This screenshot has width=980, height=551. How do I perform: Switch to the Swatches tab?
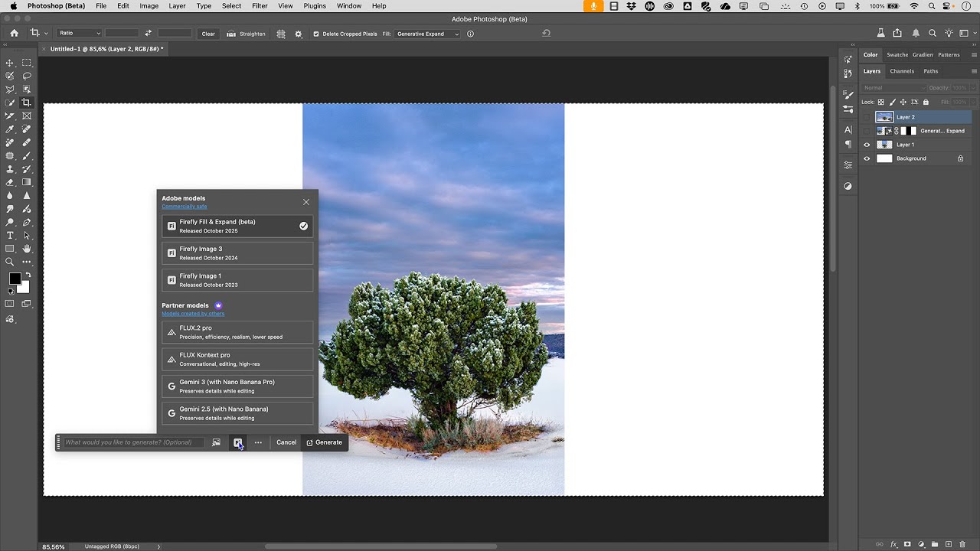[x=897, y=55]
